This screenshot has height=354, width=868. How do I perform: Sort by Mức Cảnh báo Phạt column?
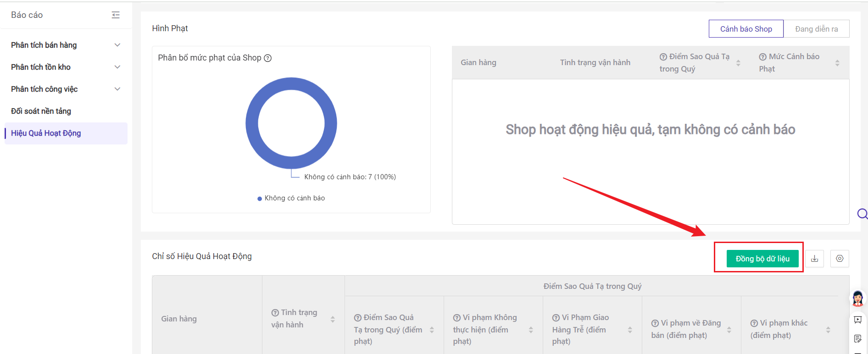[837, 63]
